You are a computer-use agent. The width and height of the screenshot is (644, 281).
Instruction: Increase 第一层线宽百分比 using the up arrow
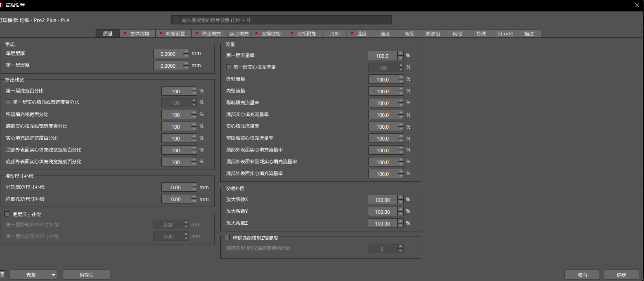coord(194,89)
